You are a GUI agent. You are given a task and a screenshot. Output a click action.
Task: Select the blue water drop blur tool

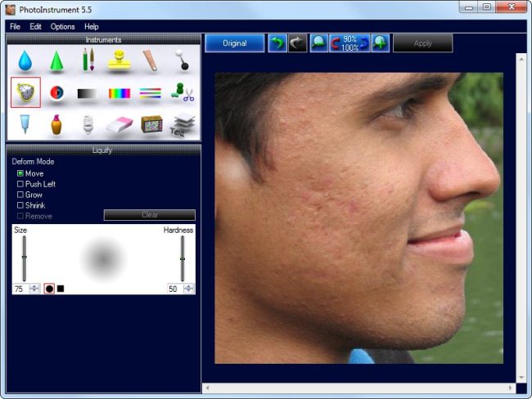coord(25,61)
